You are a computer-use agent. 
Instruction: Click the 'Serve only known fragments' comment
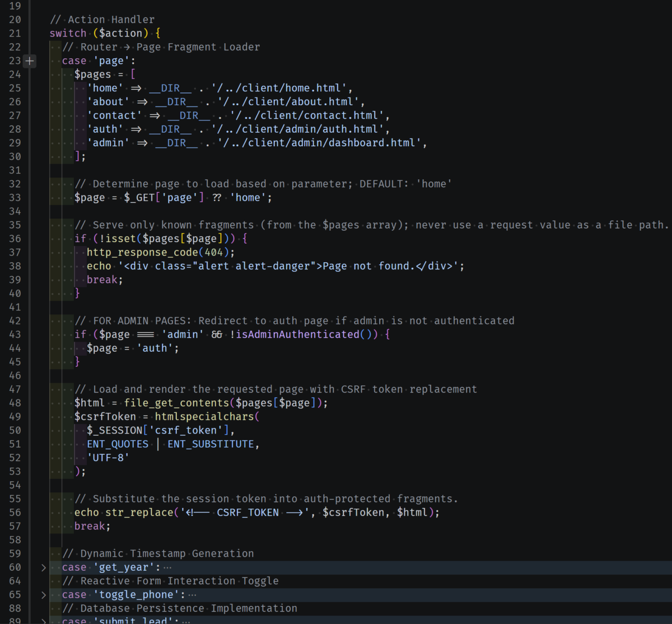pos(371,225)
